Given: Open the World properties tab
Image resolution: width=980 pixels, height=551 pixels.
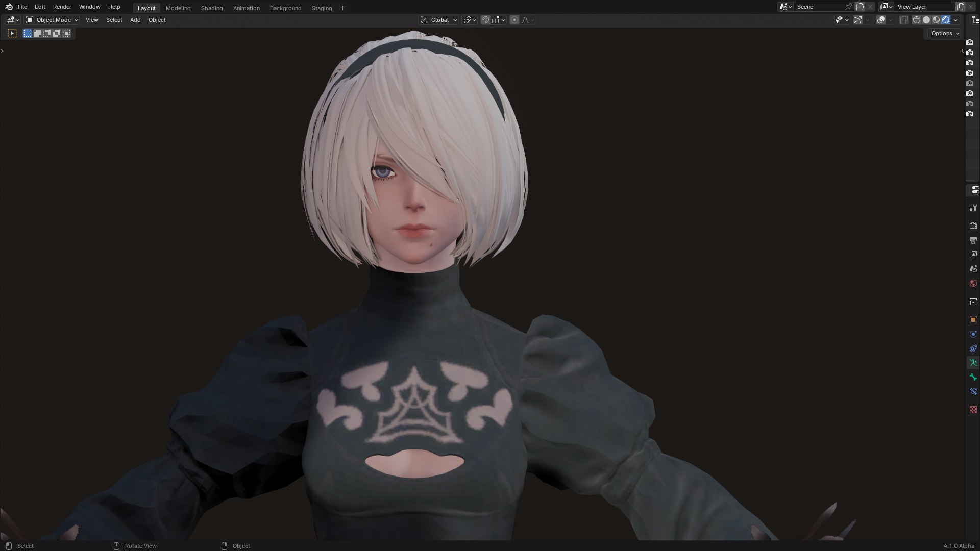Looking at the screenshot, I should 973,283.
